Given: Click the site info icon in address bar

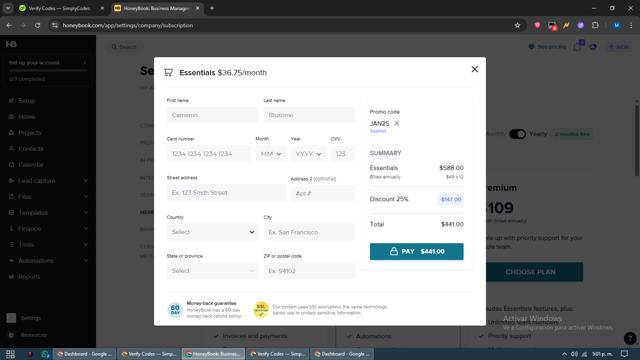Looking at the screenshot, I should (54, 25).
